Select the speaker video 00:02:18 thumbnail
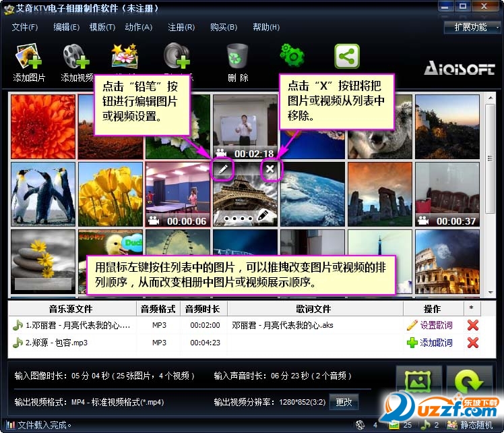Image resolution: width=504 pixels, height=433 pixels. point(245,127)
